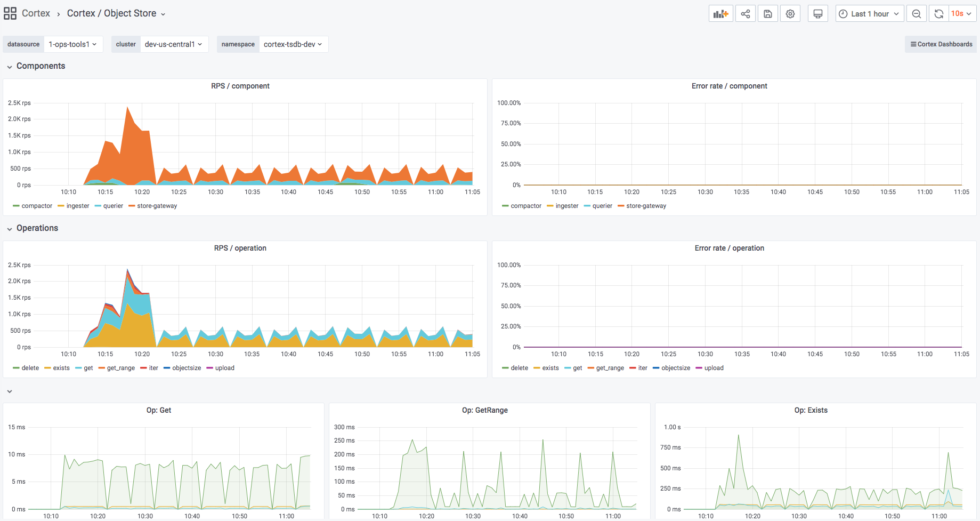Open the datasource dropdown 1-ops-tools1
Screen dimensions: 980x521
click(73, 44)
